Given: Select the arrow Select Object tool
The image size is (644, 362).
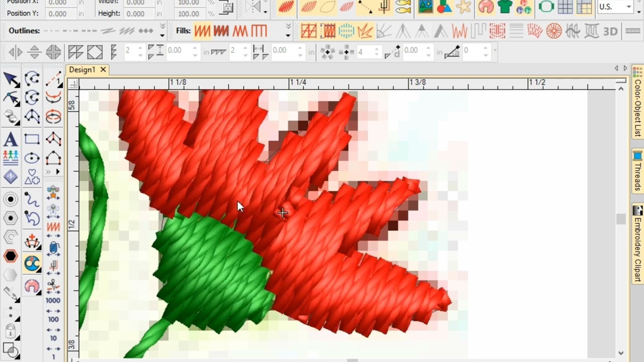Looking at the screenshot, I should 11,79.
